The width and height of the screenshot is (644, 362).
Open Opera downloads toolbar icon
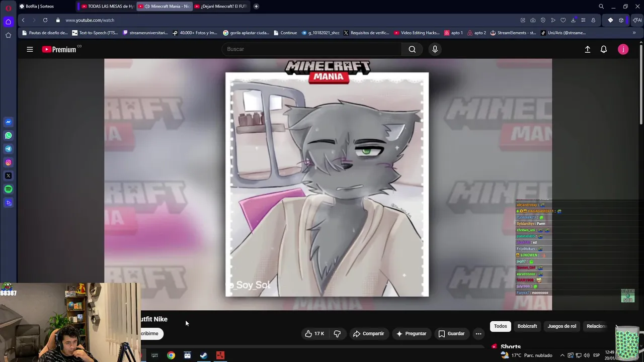coord(573,20)
